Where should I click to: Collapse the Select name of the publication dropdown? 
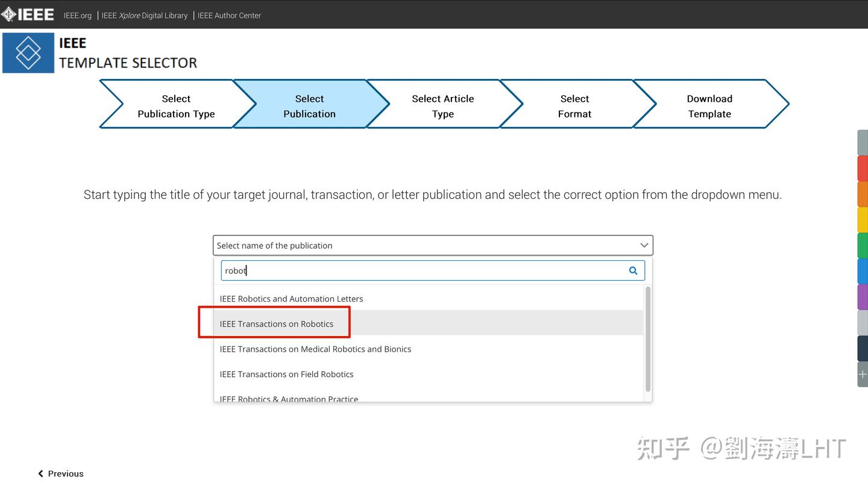(433, 245)
